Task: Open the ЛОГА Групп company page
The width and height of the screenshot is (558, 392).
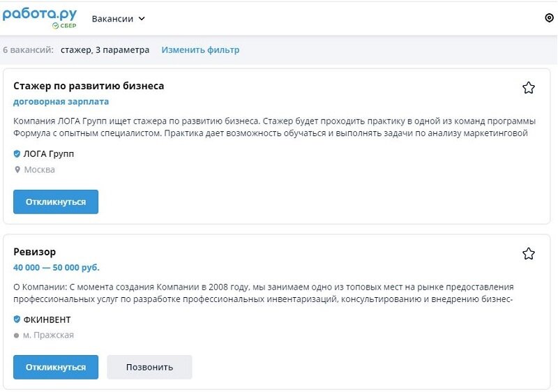Action: [x=49, y=153]
